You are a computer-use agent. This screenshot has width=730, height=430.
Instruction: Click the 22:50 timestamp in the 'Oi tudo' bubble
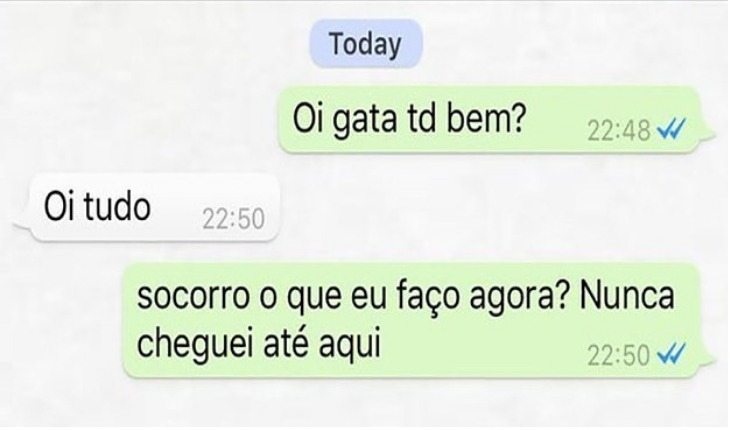click(x=233, y=219)
